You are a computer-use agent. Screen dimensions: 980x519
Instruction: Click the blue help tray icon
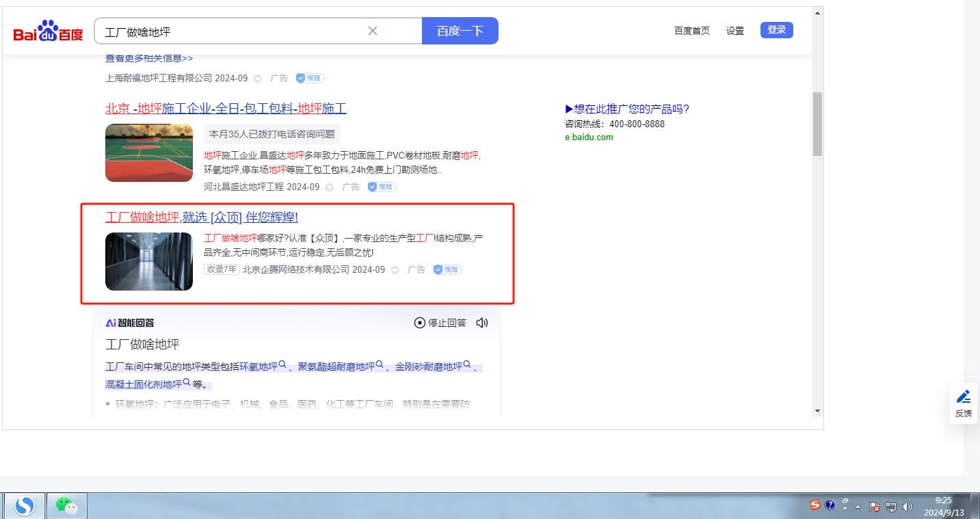[830, 505]
